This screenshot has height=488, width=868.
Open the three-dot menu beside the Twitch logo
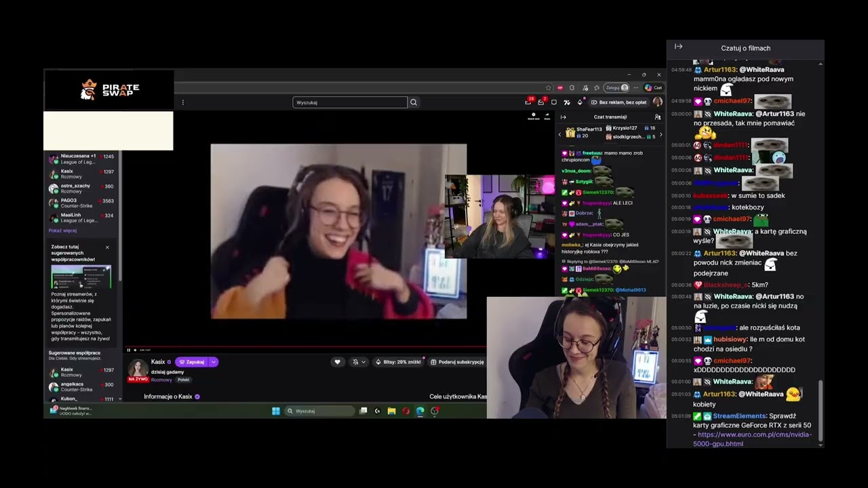(182, 102)
